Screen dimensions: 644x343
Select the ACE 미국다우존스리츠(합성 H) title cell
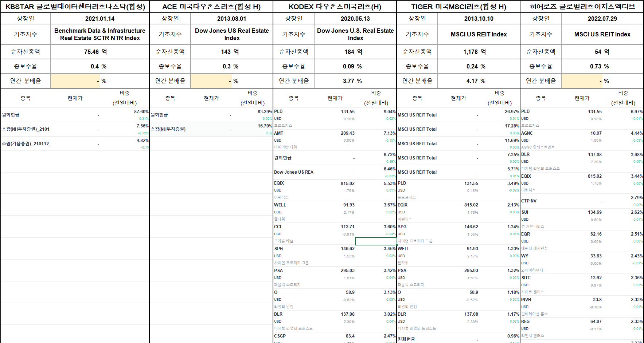tap(211, 7)
